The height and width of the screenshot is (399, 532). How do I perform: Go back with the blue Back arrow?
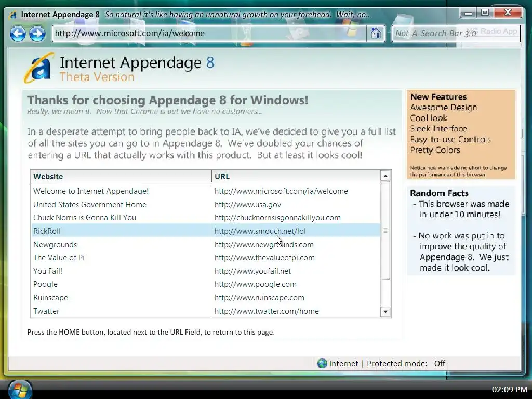(18, 34)
